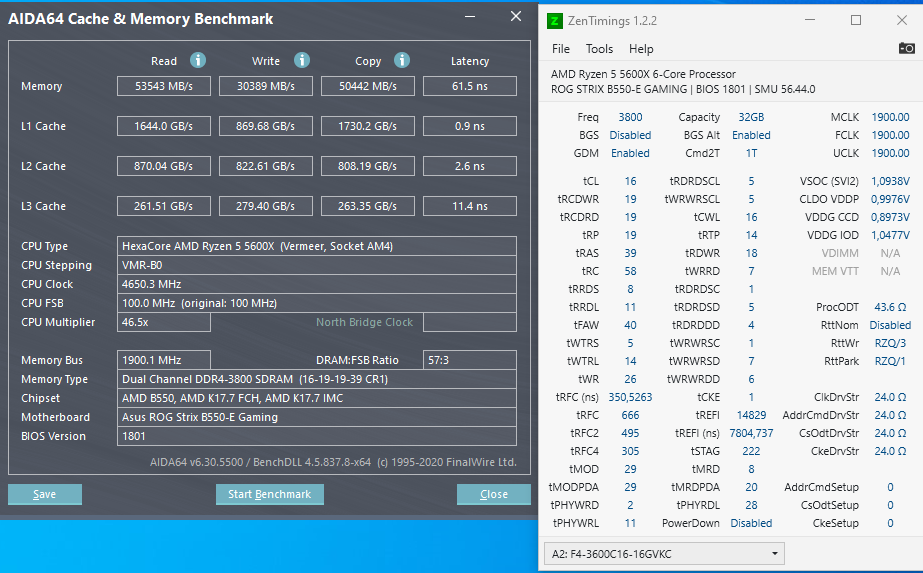The height and width of the screenshot is (573, 923).
Task: Click Motherboard field Asus ROG Strix B550-E
Action: 317,417
